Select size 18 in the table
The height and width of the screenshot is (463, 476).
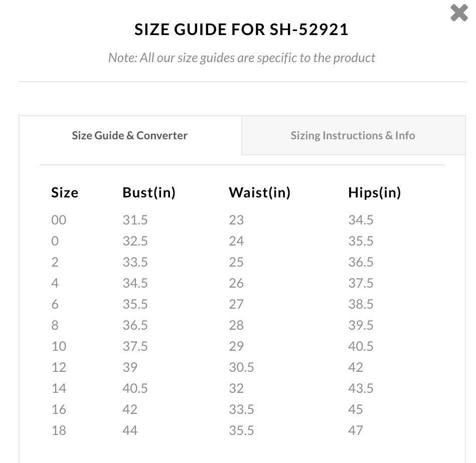pyautogui.click(x=59, y=430)
